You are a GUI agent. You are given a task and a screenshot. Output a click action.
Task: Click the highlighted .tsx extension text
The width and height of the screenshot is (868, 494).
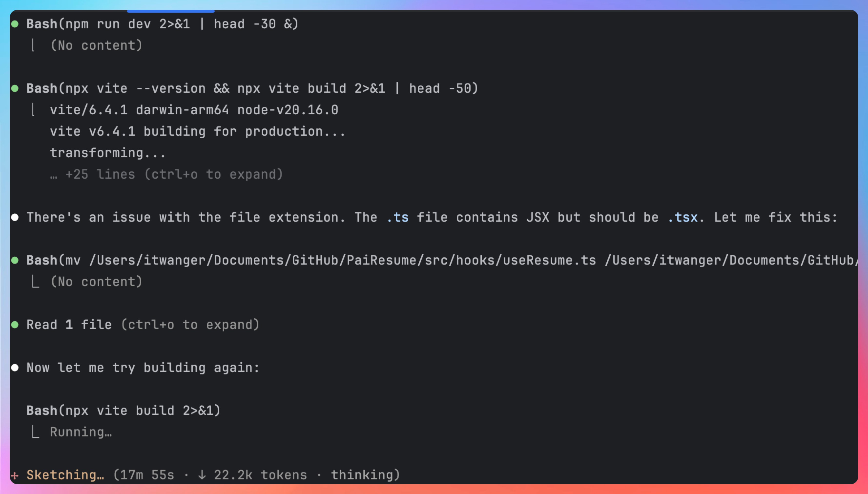pyautogui.click(x=682, y=217)
